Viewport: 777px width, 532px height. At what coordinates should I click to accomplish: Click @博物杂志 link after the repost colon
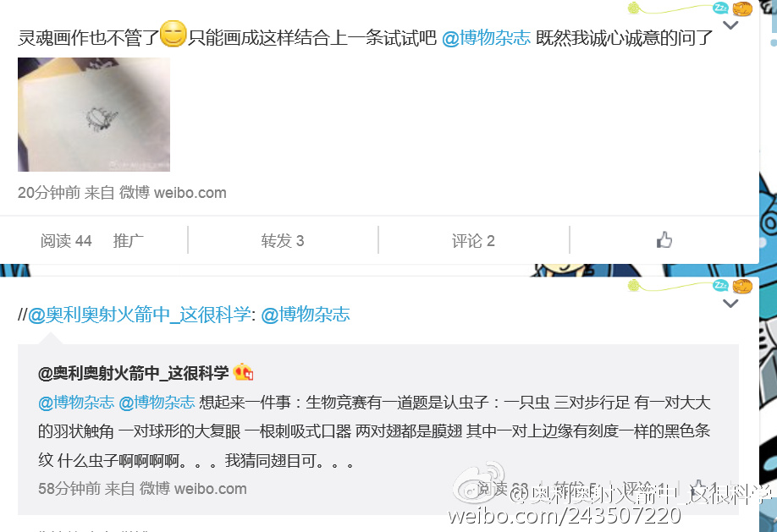pyautogui.click(x=306, y=315)
